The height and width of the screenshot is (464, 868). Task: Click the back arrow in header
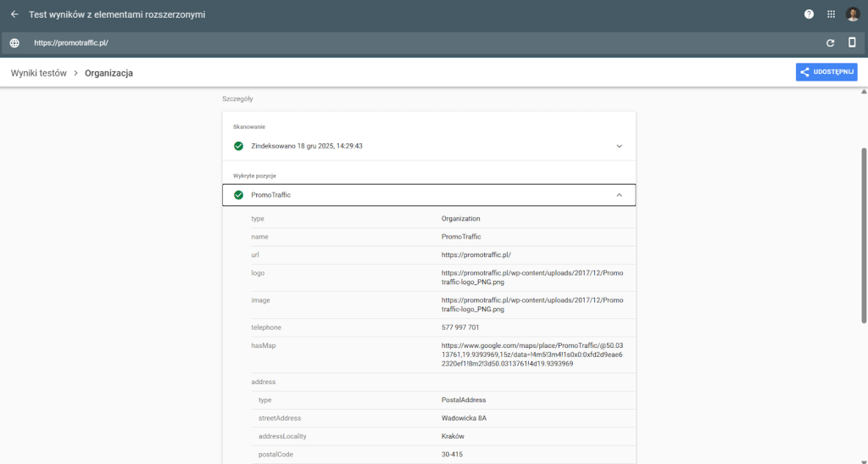point(14,14)
